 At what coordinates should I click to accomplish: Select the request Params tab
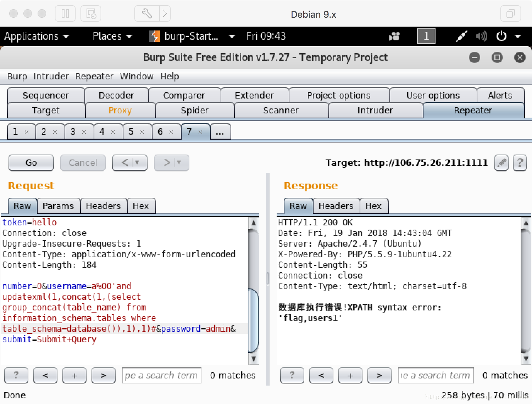tap(58, 206)
